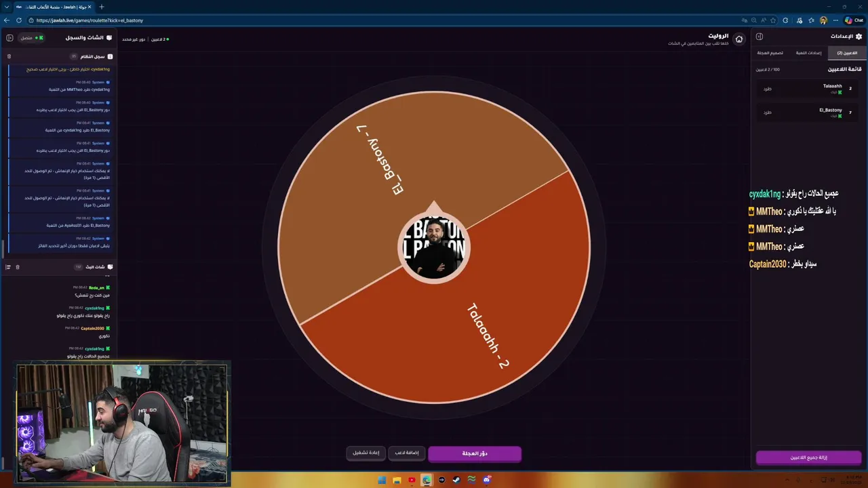The height and width of the screenshot is (488, 868).
Task: Clear the stream chat with its trash icon
Action: pyautogui.click(x=18, y=267)
